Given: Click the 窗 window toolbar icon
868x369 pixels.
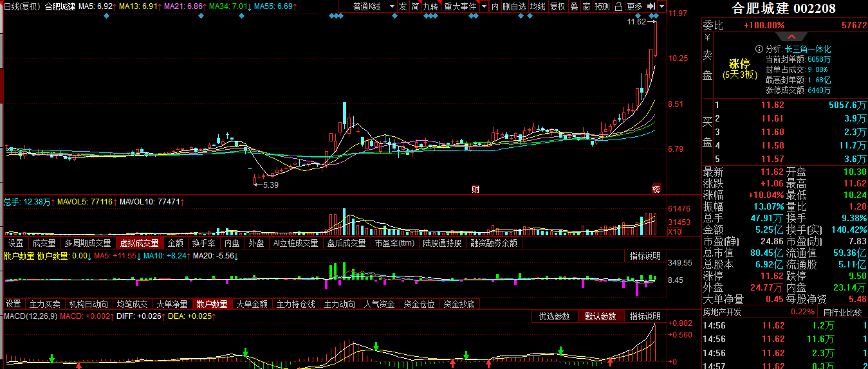Looking at the screenshot, I should click(x=586, y=6).
